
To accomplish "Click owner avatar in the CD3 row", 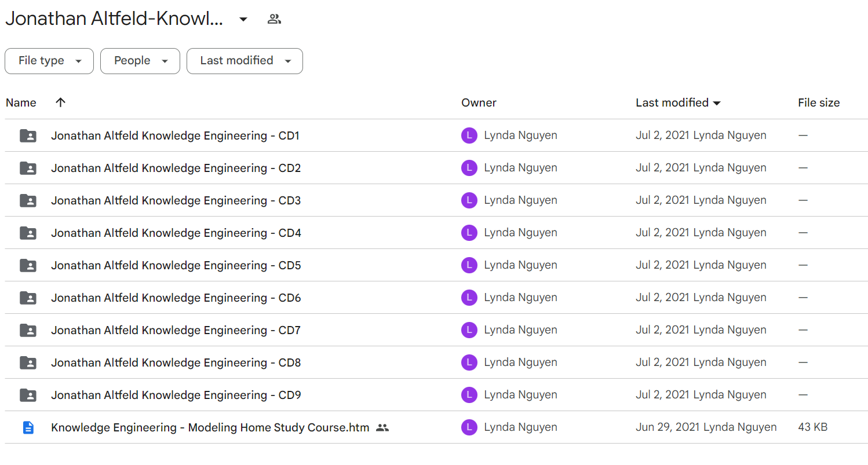I will coord(469,200).
